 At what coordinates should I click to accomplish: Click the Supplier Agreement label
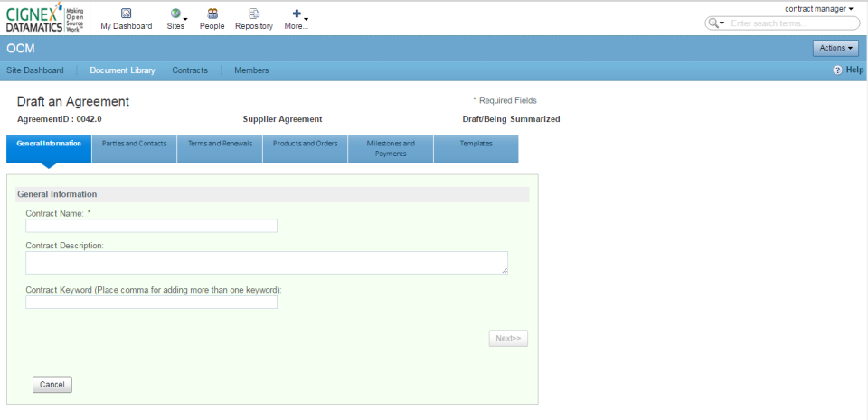pyautogui.click(x=282, y=119)
